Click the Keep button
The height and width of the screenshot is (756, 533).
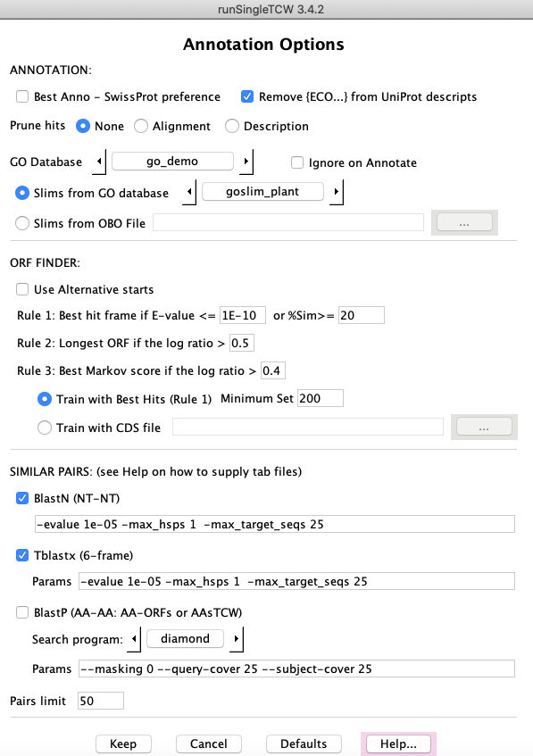123,744
